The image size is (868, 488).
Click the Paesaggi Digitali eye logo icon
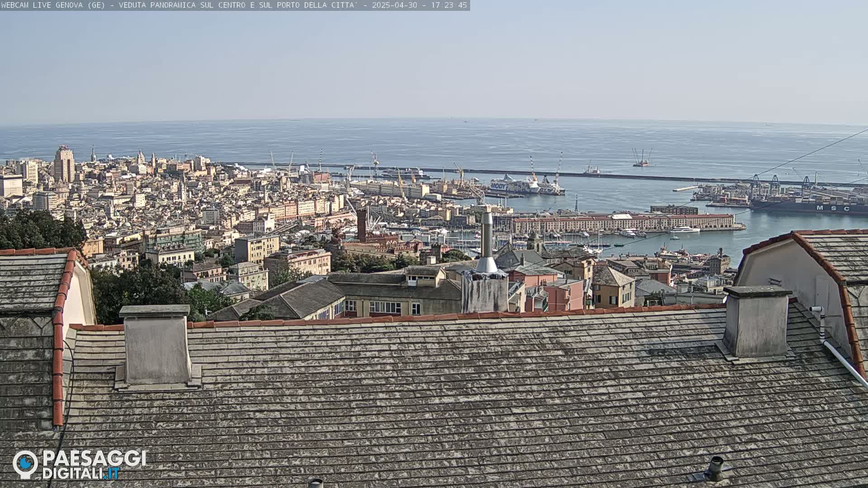coord(25,464)
